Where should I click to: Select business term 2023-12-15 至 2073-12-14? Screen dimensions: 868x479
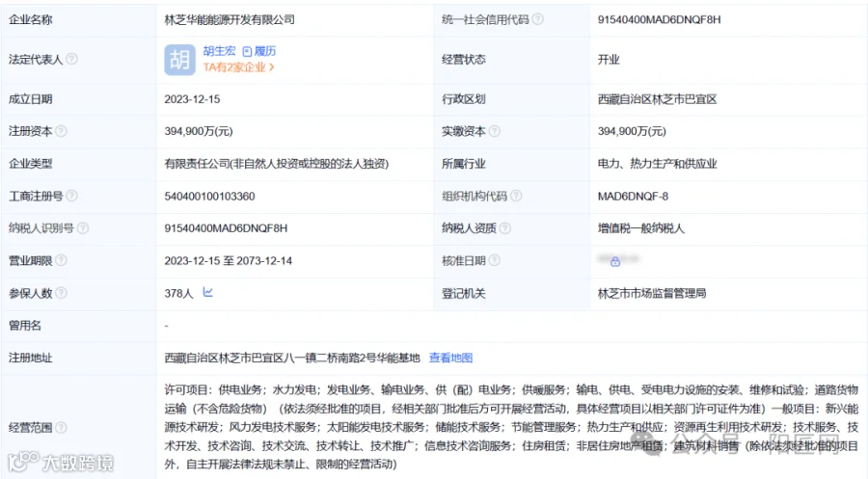click(x=228, y=261)
